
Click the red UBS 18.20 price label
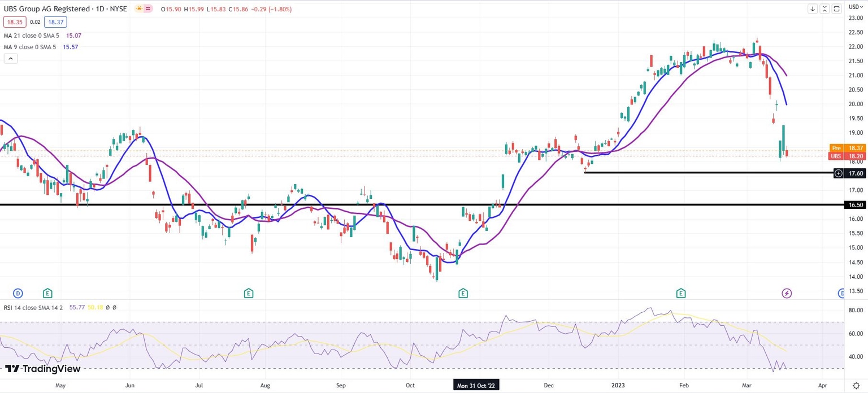[847, 156]
